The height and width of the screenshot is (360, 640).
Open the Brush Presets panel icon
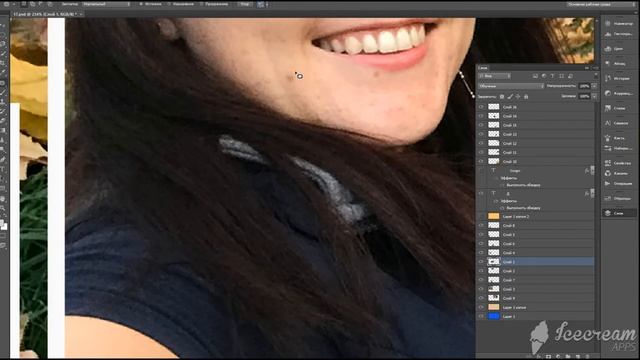[x=608, y=148]
